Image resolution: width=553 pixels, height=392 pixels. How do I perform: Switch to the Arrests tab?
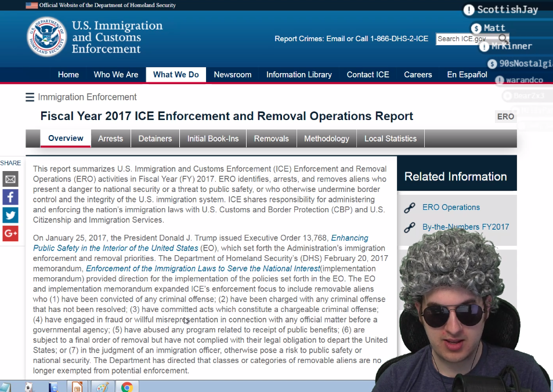pos(110,139)
